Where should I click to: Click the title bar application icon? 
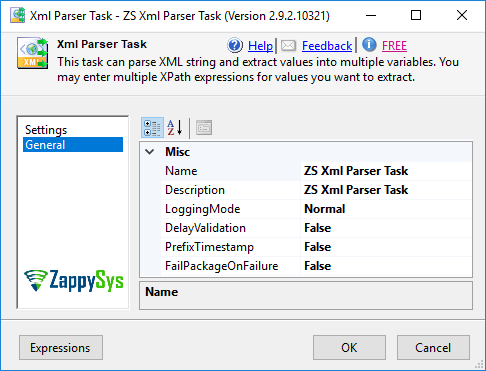point(17,15)
